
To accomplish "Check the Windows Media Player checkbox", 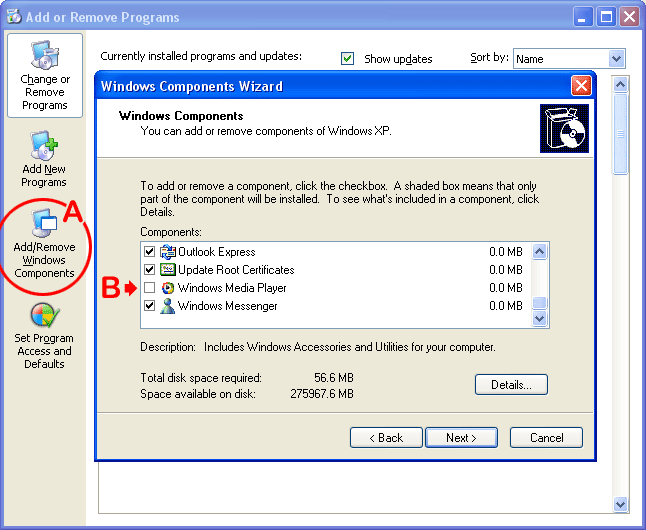I will [150, 288].
